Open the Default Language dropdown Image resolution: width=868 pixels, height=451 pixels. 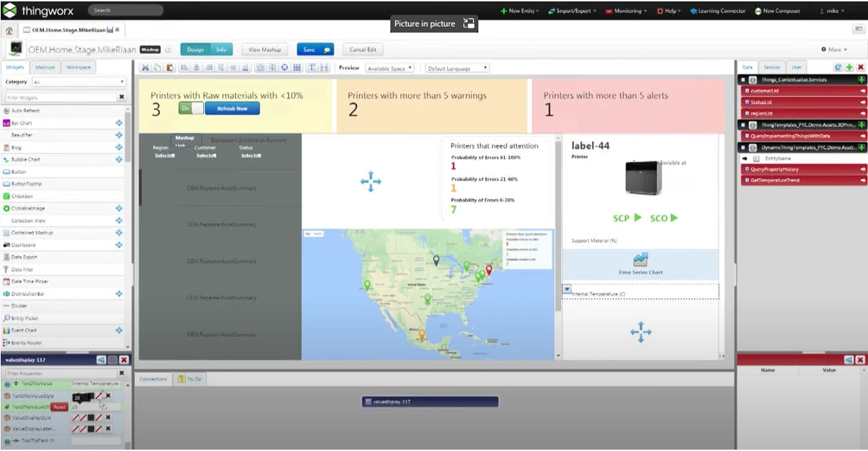click(x=457, y=68)
